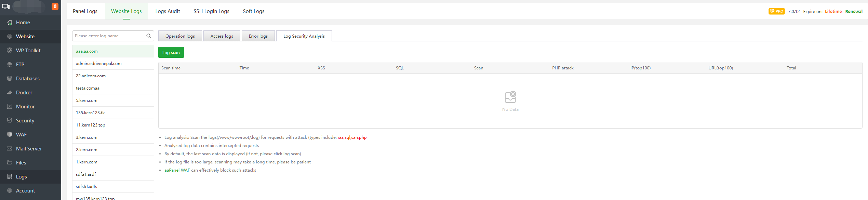The height and width of the screenshot is (200, 868).
Task: Follow the aaPanel WAF link
Action: point(177,170)
